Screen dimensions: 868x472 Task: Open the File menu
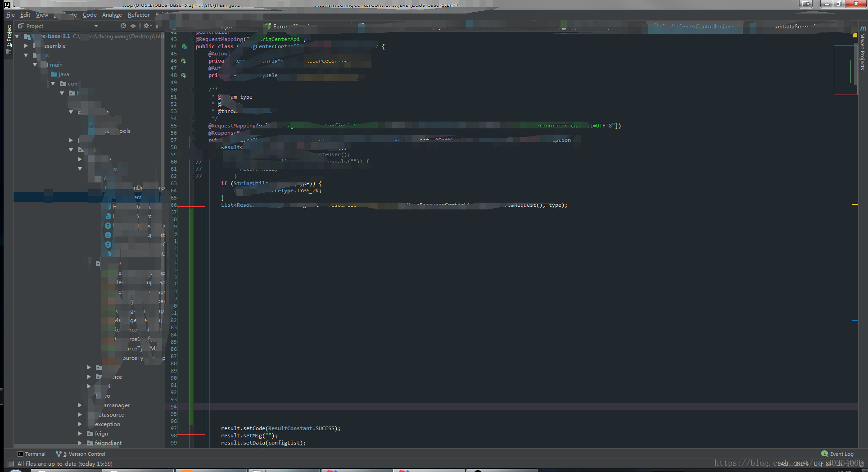coord(10,15)
